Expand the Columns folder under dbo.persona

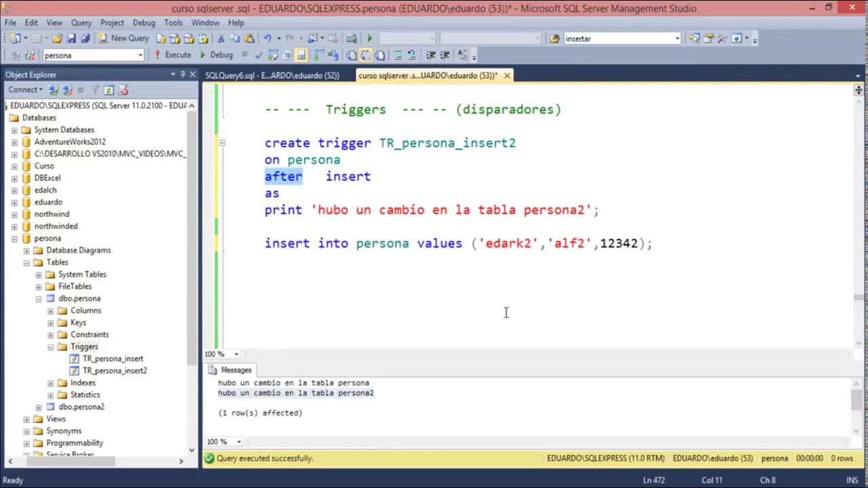click(x=50, y=310)
